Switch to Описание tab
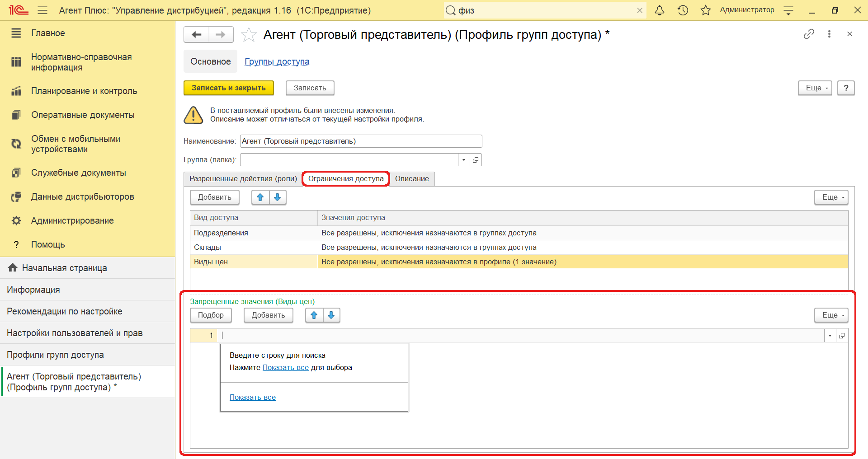 point(412,178)
